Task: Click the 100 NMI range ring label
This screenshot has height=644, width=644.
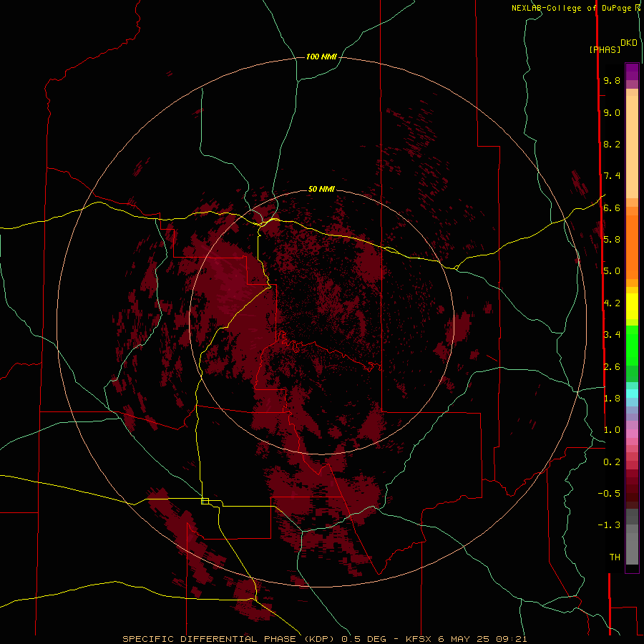Action: [321, 57]
